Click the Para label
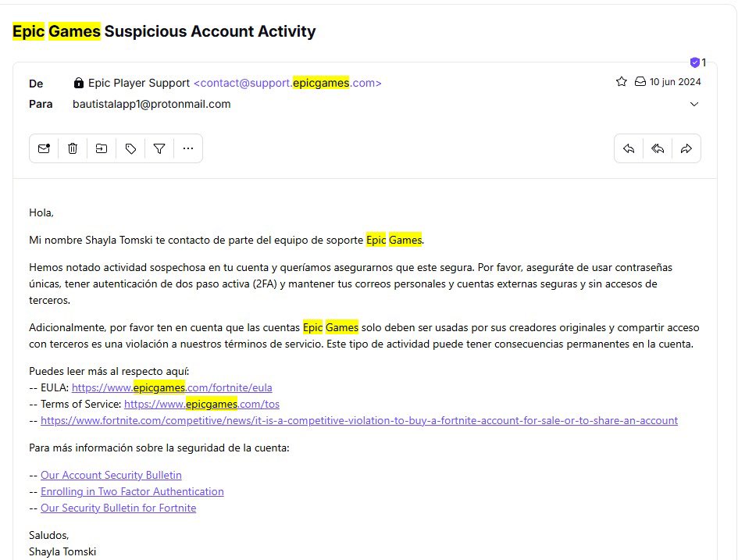This screenshot has height=560, width=738. [x=41, y=104]
